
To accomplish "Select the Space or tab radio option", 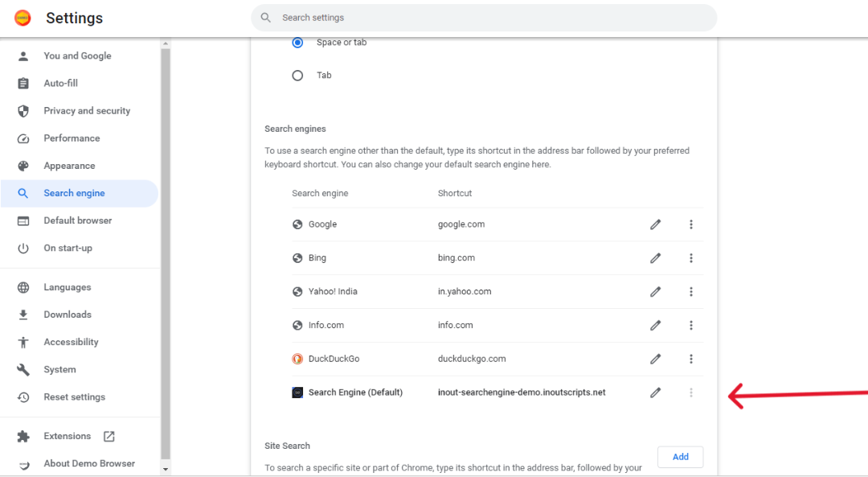I will coord(298,43).
